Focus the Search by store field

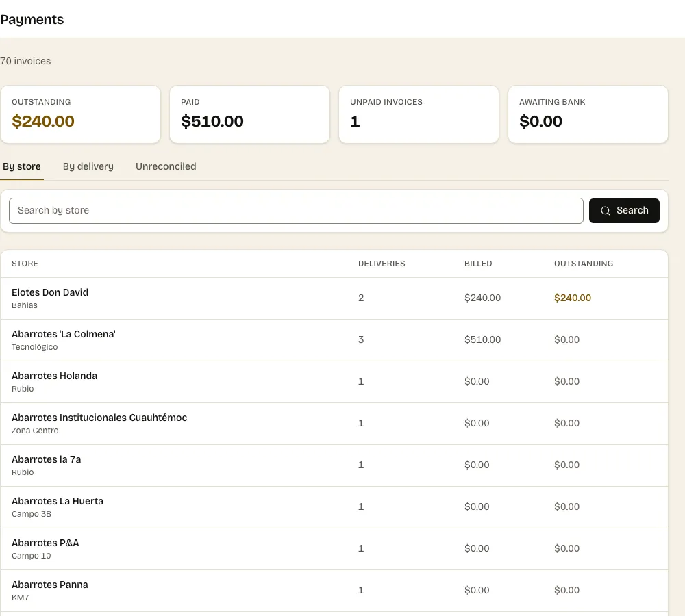(x=296, y=211)
